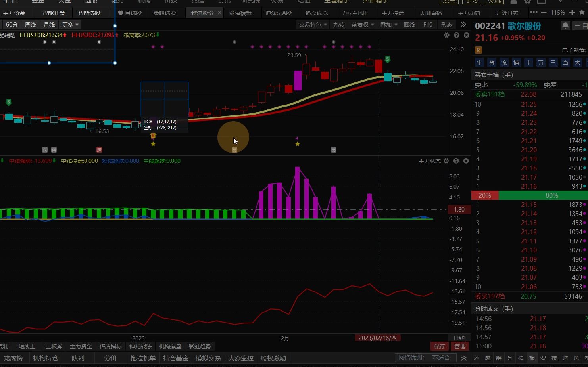The height and width of the screenshot is (367, 588).
Task: Select 神龙战法 indicator template
Action: [140, 346]
